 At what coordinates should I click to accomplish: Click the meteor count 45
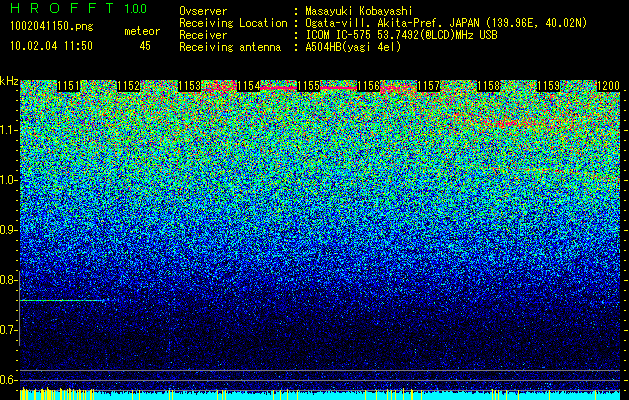pyautogui.click(x=145, y=46)
